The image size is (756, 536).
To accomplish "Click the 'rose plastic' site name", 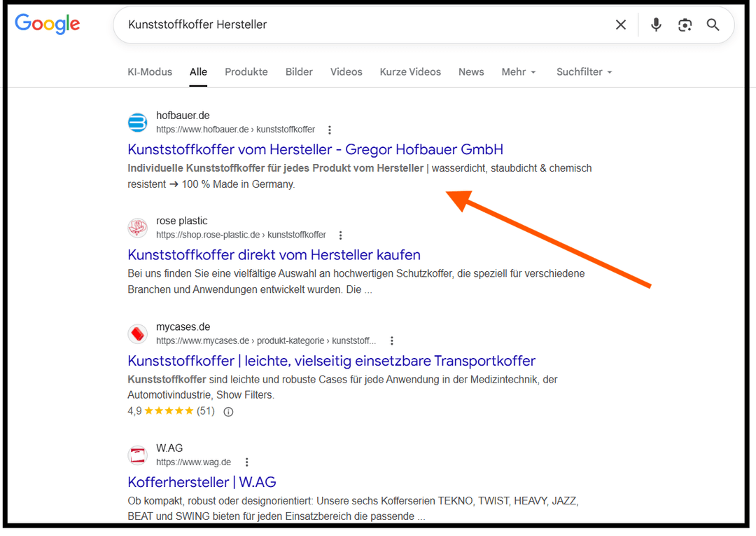I will pyautogui.click(x=182, y=221).
